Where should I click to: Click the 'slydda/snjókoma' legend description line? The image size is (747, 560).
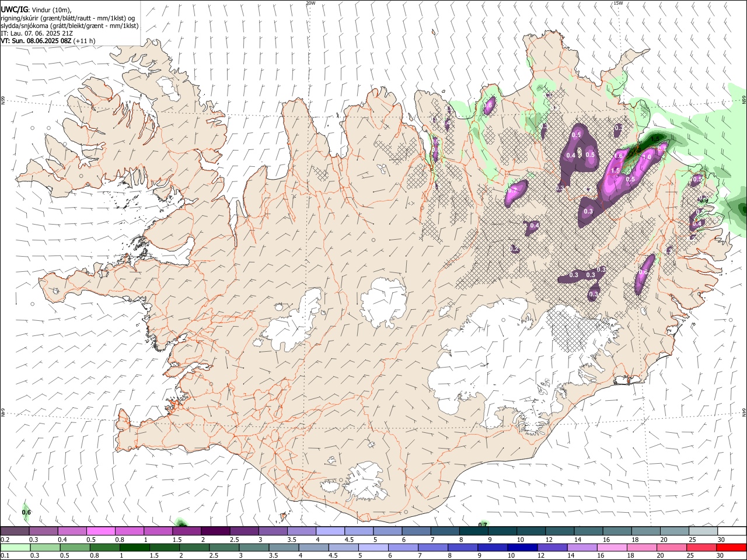coord(69,26)
